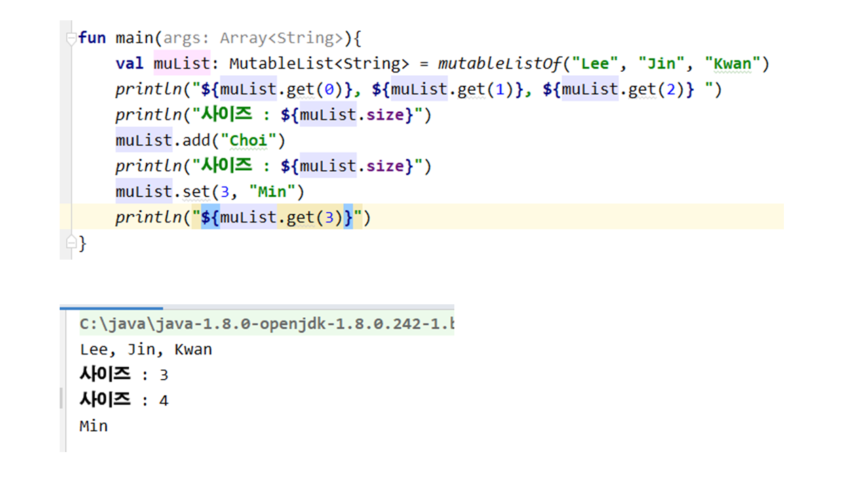868x488 pixels.
Task: Click the fun keyword before main
Action: [92, 38]
